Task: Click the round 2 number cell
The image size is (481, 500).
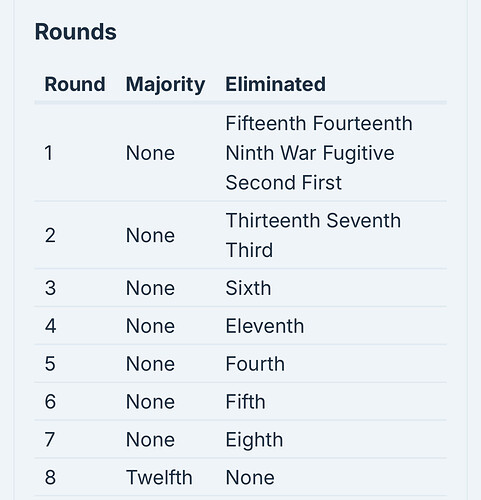Action: 50,235
